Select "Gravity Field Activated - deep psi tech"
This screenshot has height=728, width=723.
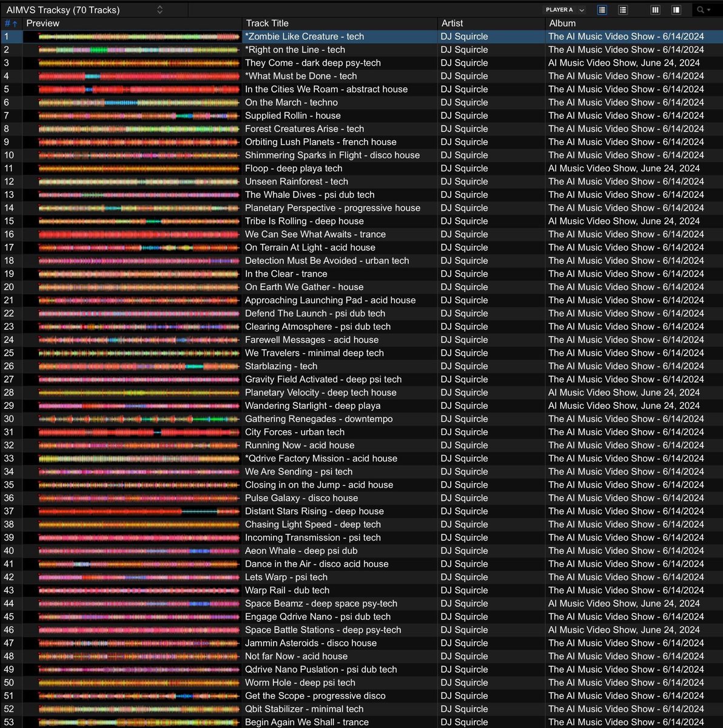pos(323,380)
